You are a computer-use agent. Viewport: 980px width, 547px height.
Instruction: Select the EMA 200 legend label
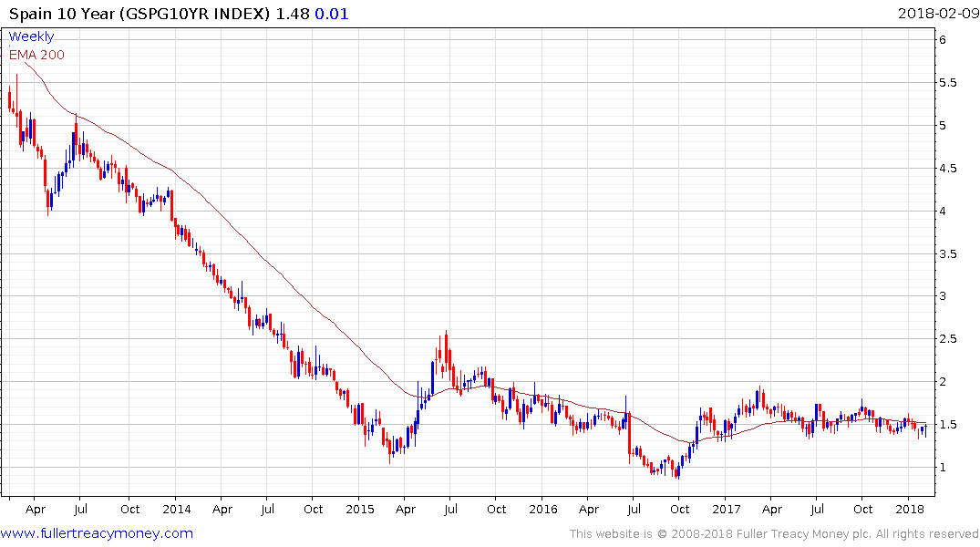(x=36, y=55)
